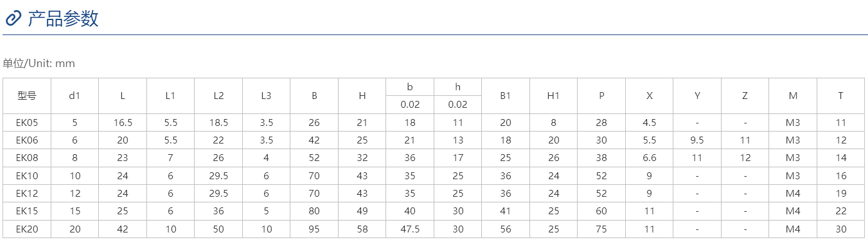Image resolution: width=868 pixels, height=240 pixels.
Task: Click the L3 column header
Action: tap(266, 96)
